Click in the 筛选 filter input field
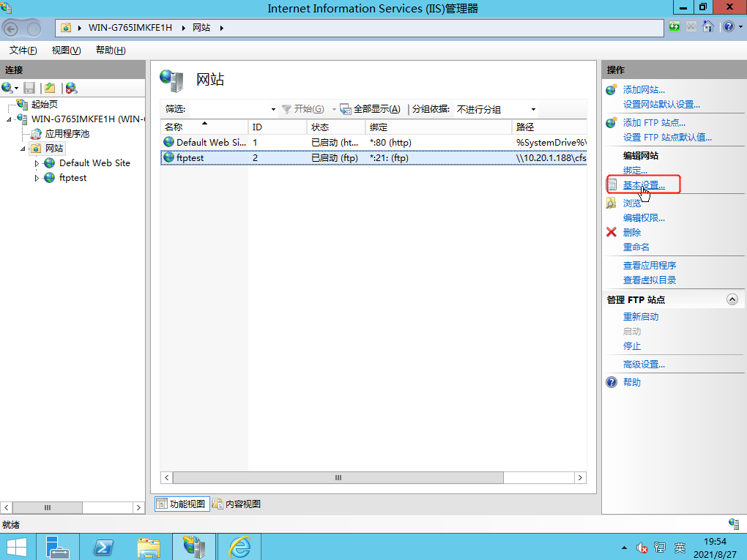Image resolution: width=747 pixels, height=560 pixels. 228,109
